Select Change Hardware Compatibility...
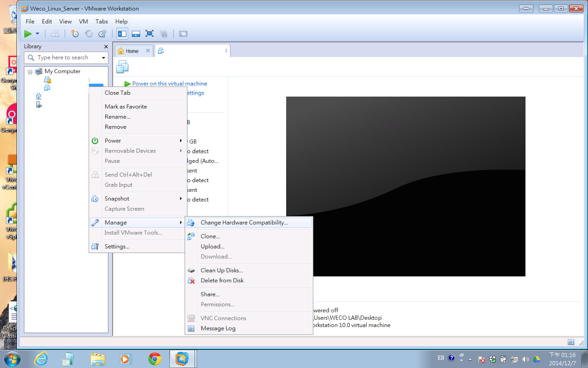 pos(249,223)
